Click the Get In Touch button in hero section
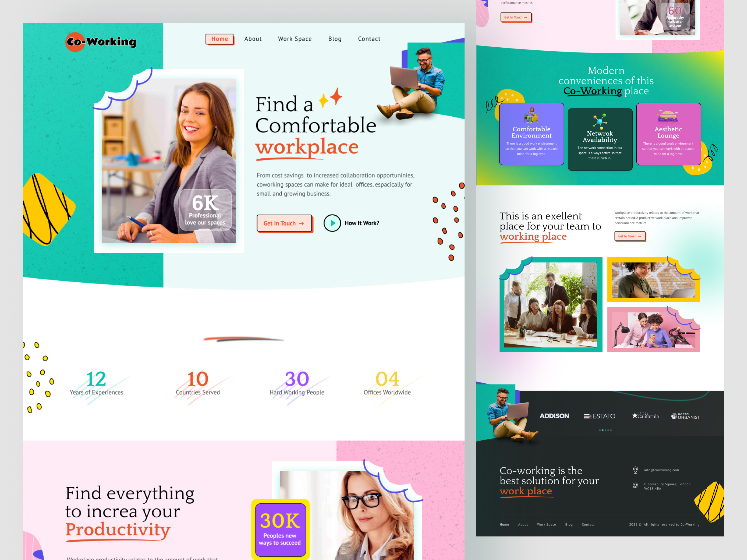The image size is (747, 560). [x=285, y=222]
